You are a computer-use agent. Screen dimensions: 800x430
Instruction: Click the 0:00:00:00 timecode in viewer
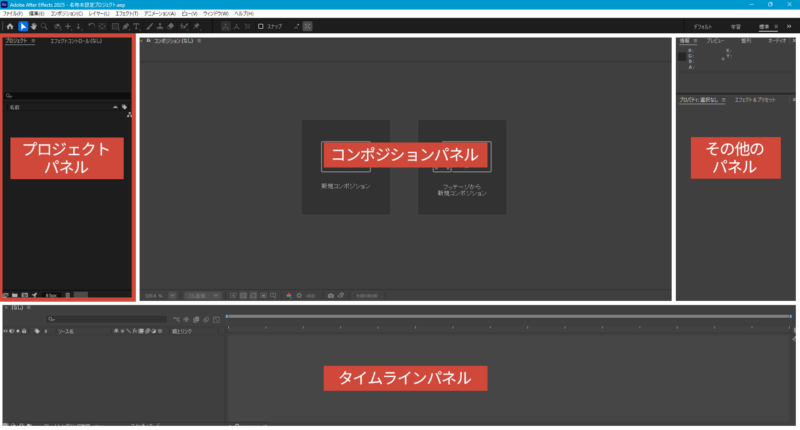[367, 296]
